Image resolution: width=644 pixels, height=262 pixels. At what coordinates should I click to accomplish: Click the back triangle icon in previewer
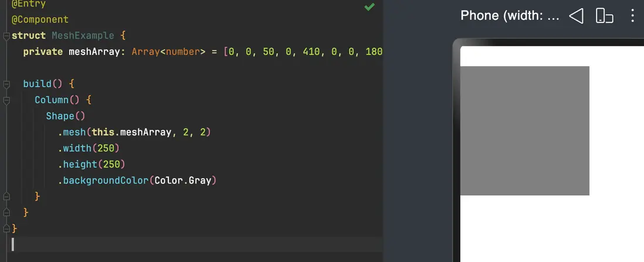point(576,16)
